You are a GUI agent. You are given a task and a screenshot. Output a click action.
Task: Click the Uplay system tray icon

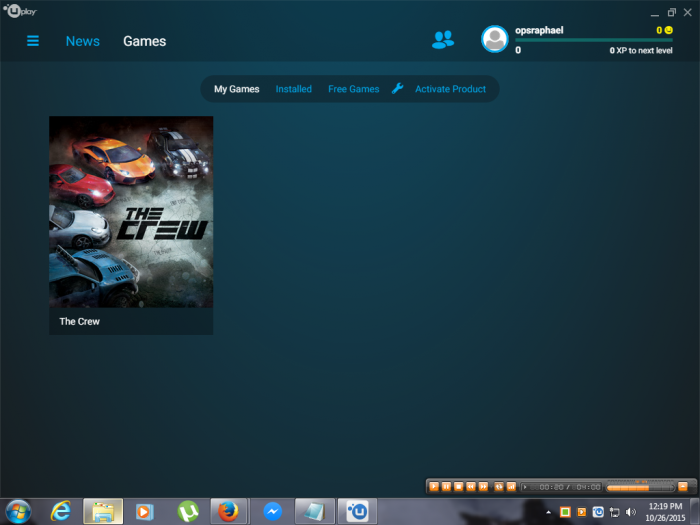pyautogui.click(x=598, y=512)
